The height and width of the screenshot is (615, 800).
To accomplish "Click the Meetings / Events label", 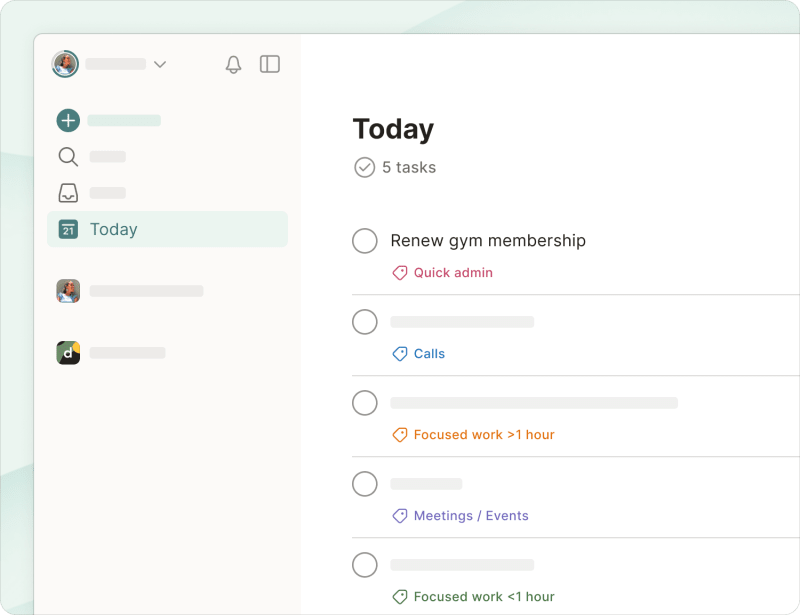I will click(x=471, y=515).
